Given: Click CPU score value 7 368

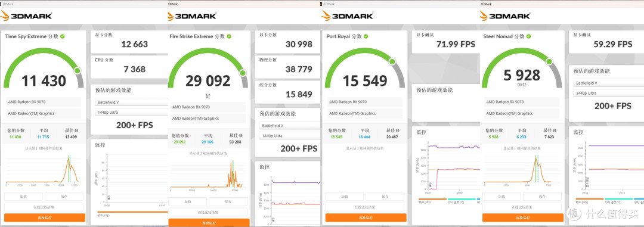Looking at the screenshot, I should tap(134, 69).
